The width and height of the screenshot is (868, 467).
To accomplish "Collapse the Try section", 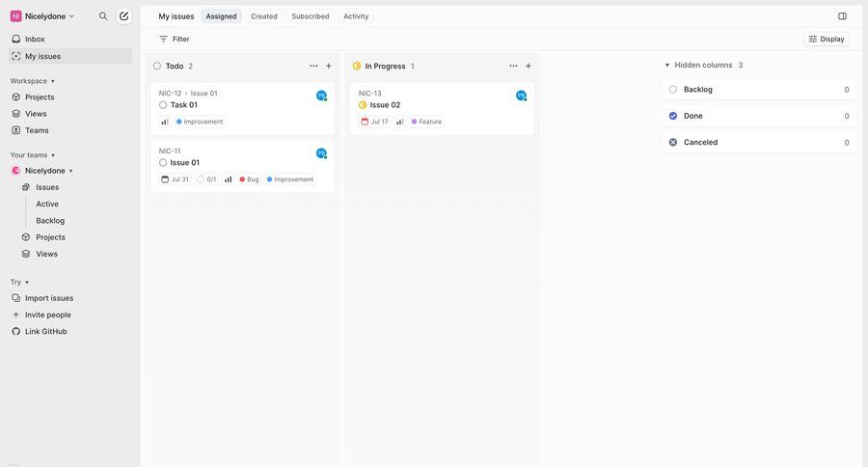I will click(19, 282).
